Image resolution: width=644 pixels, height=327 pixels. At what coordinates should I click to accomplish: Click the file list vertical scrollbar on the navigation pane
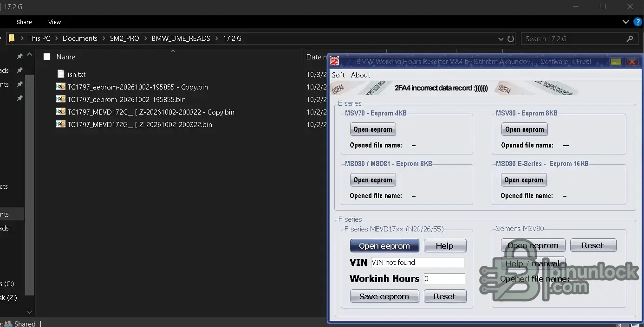click(30, 186)
